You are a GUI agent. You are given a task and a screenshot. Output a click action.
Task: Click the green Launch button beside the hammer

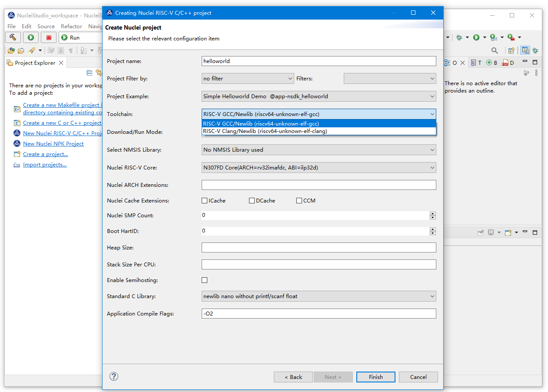coord(31,37)
